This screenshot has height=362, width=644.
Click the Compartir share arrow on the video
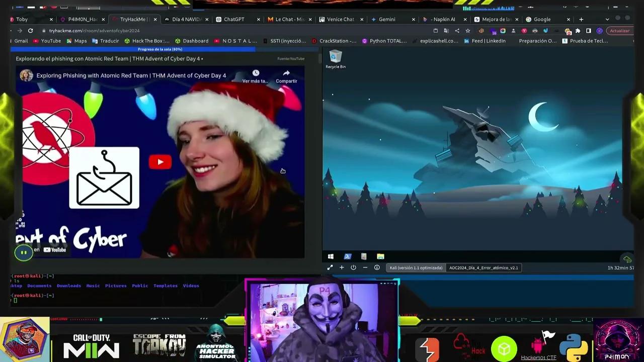point(286,76)
